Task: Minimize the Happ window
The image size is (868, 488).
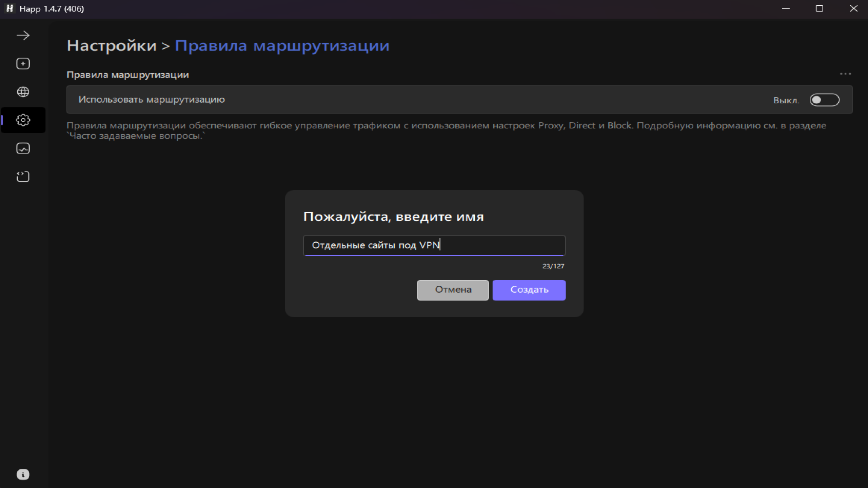Action: (786, 9)
